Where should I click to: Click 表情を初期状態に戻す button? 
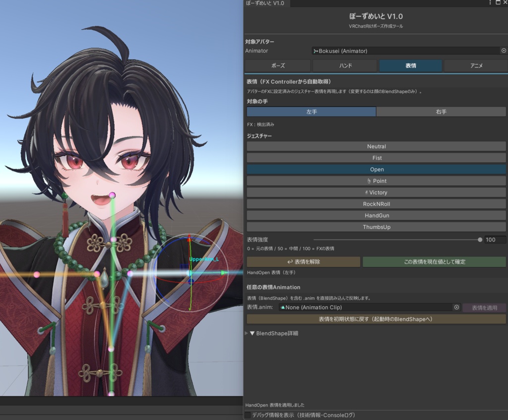(x=376, y=319)
